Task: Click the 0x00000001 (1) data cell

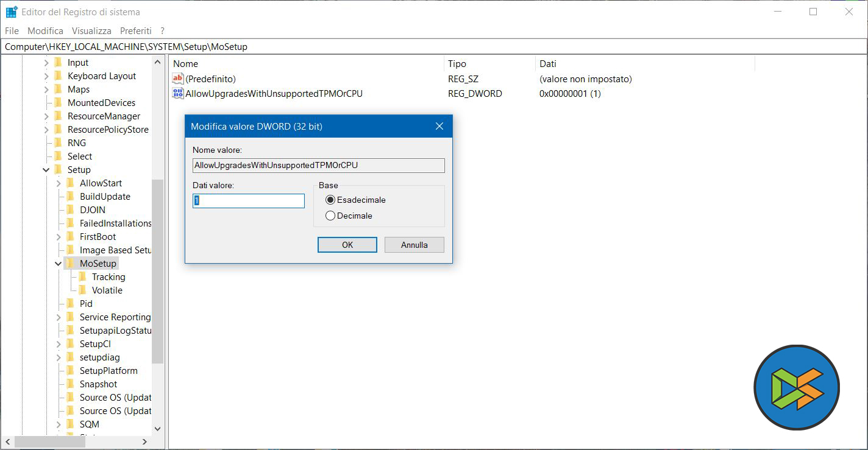Action: click(570, 94)
